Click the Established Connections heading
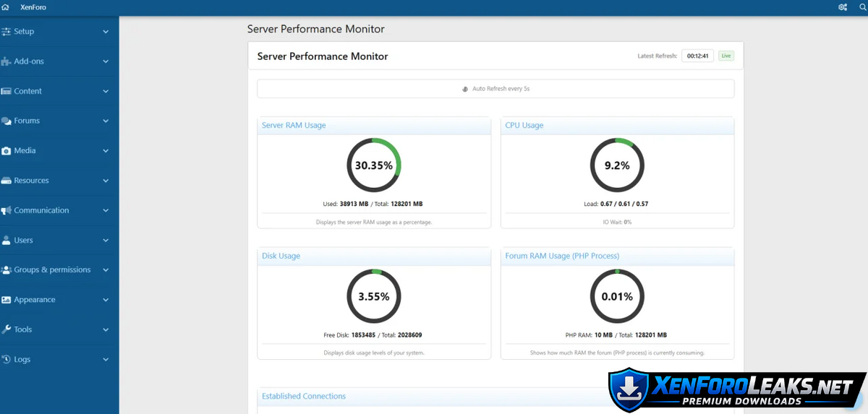Viewport: 868px width, 414px height. tap(304, 396)
